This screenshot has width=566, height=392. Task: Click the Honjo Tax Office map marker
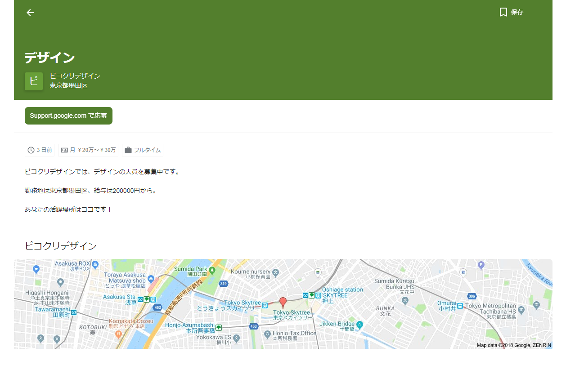pos(267,334)
